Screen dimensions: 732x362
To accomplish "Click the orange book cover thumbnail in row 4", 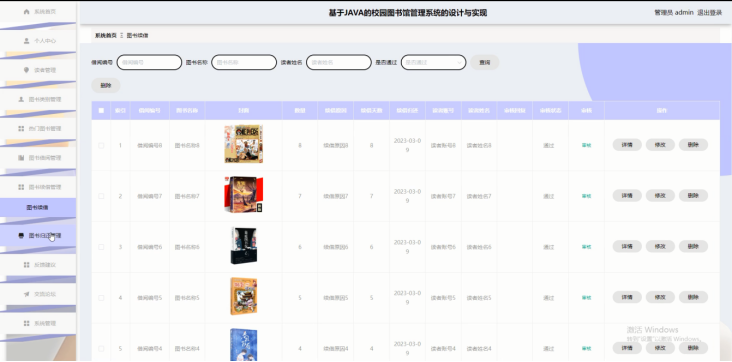I will pos(243,296).
